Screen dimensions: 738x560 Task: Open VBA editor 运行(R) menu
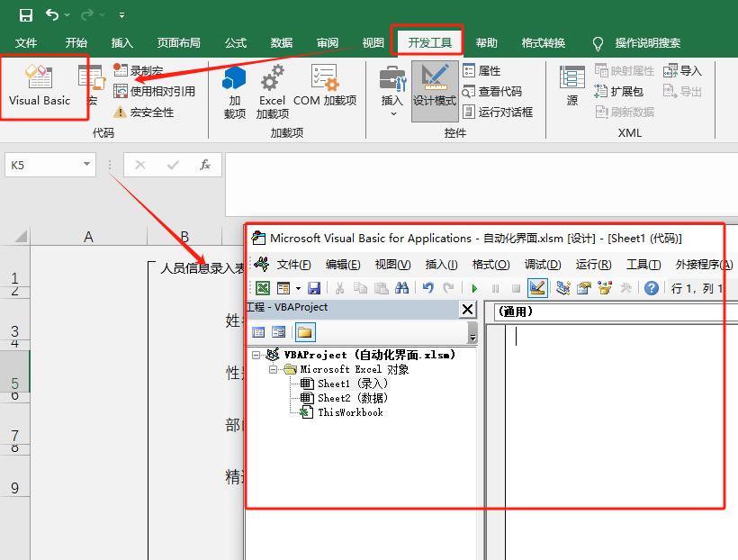593,265
